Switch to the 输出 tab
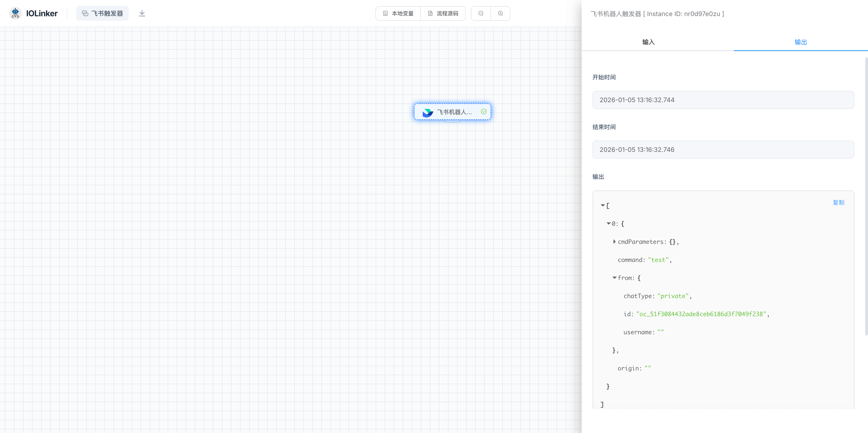Viewport: 868px width, 433px height. pyautogui.click(x=801, y=42)
